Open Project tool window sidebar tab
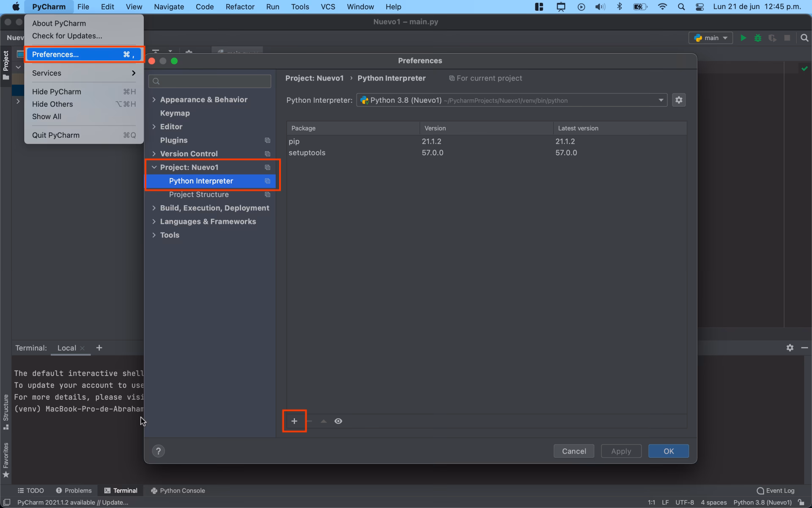Image resolution: width=812 pixels, height=508 pixels. 6,65
